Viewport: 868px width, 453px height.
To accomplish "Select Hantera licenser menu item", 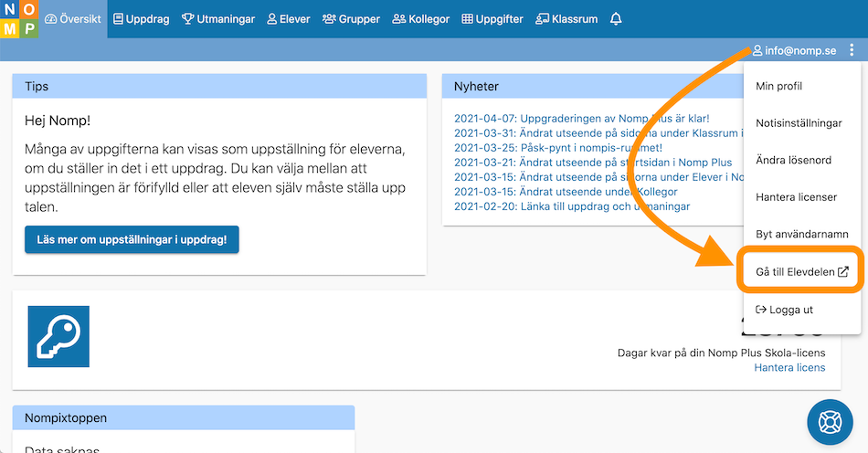I will (802, 197).
